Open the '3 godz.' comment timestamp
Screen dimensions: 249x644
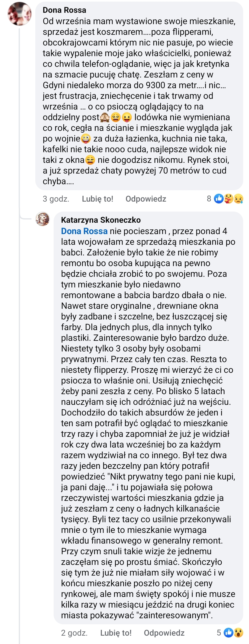tap(56, 199)
